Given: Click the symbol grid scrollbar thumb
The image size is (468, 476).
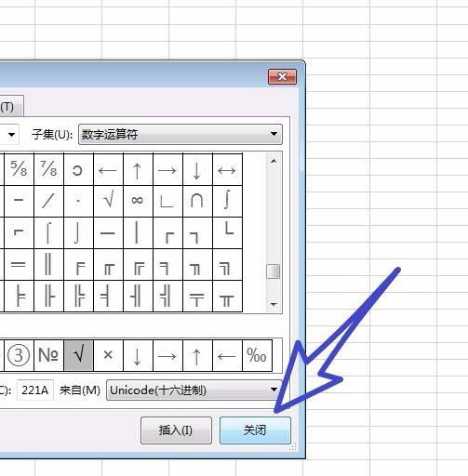Looking at the screenshot, I should [274, 271].
